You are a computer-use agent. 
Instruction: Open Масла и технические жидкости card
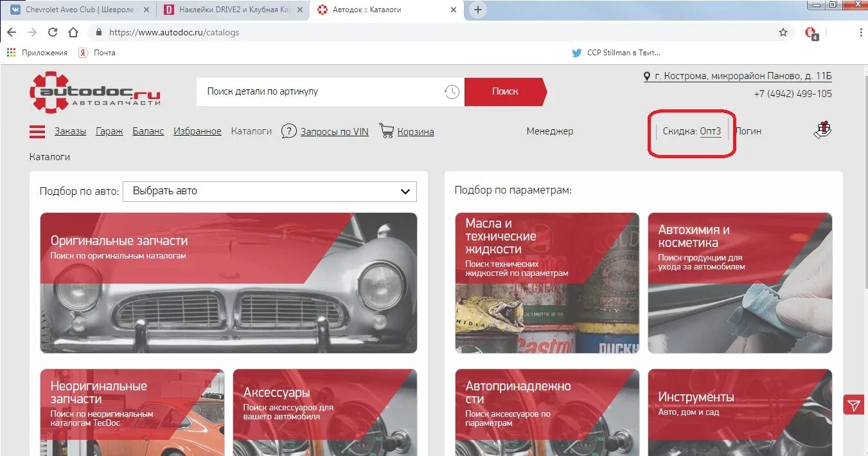[547, 283]
